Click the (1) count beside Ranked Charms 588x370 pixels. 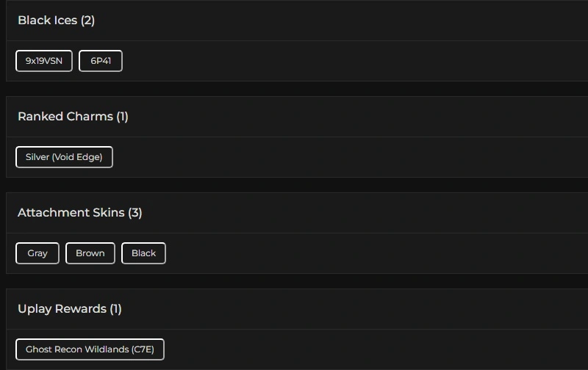(122, 117)
